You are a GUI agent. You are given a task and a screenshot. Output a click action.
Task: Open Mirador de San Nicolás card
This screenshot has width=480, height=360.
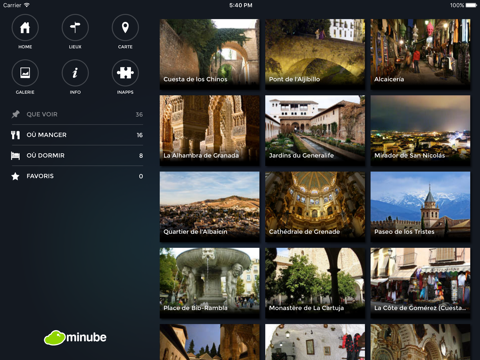pyautogui.click(x=420, y=130)
